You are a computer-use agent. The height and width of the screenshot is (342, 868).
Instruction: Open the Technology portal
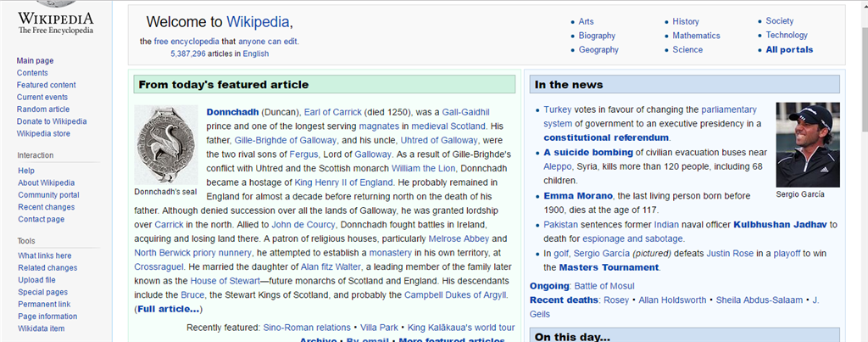point(787,35)
